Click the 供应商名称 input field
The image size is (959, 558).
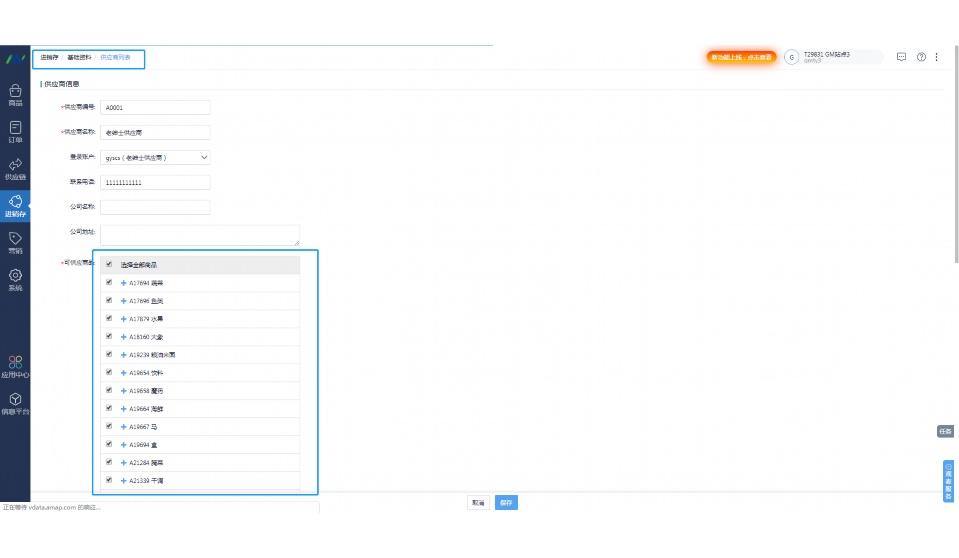pyautogui.click(x=155, y=132)
